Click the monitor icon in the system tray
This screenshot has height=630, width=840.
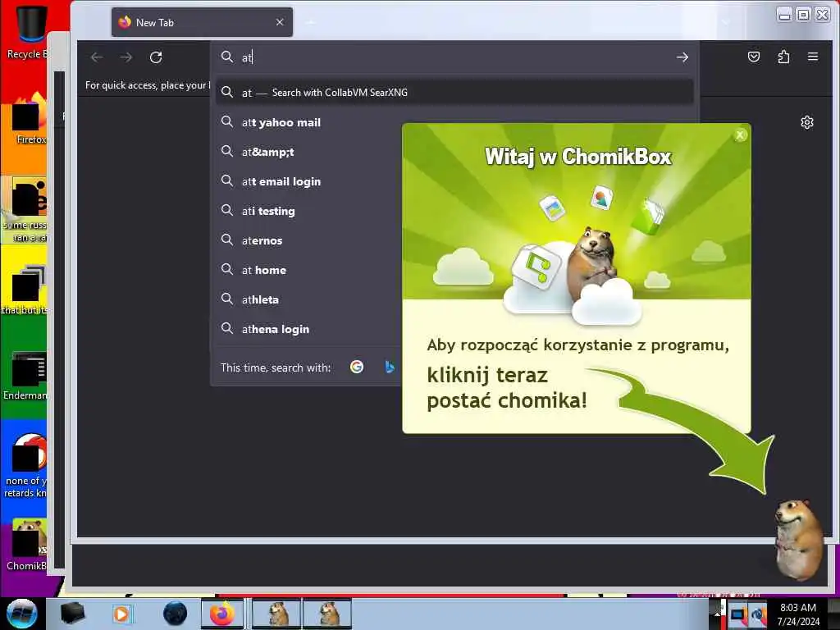(x=737, y=615)
